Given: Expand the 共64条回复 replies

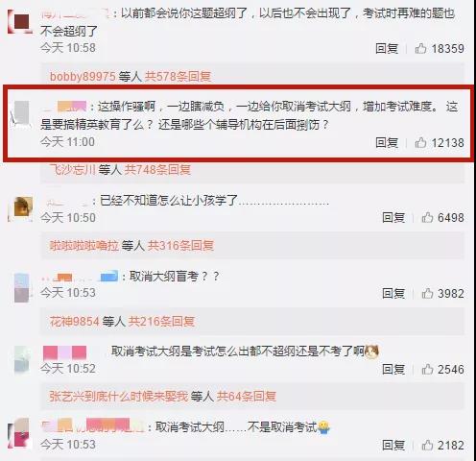Looking at the screenshot, I should coord(247,397).
